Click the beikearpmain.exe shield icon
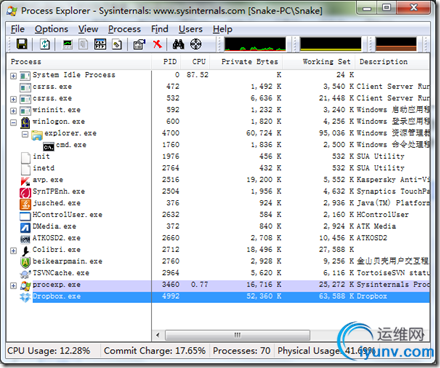Viewport: 440px width, 368px height. pyautogui.click(x=25, y=262)
